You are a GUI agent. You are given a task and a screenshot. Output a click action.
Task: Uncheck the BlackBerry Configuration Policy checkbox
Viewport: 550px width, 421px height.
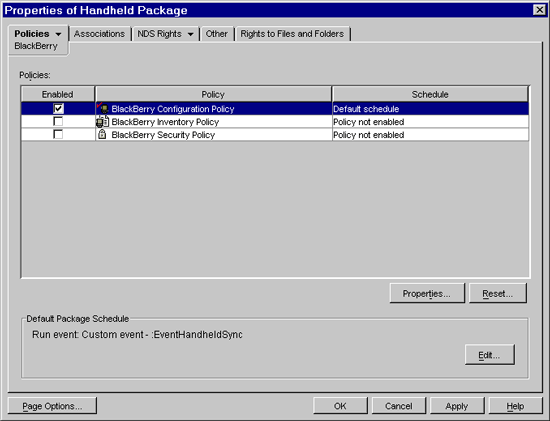pos(58,108)
